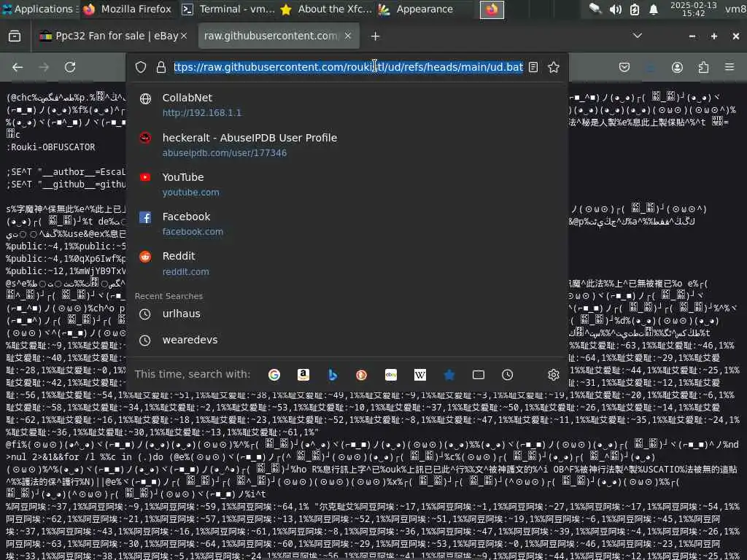
Task: Switch to About the Xfce window in taskbar
Action: [x=326, y=9]
